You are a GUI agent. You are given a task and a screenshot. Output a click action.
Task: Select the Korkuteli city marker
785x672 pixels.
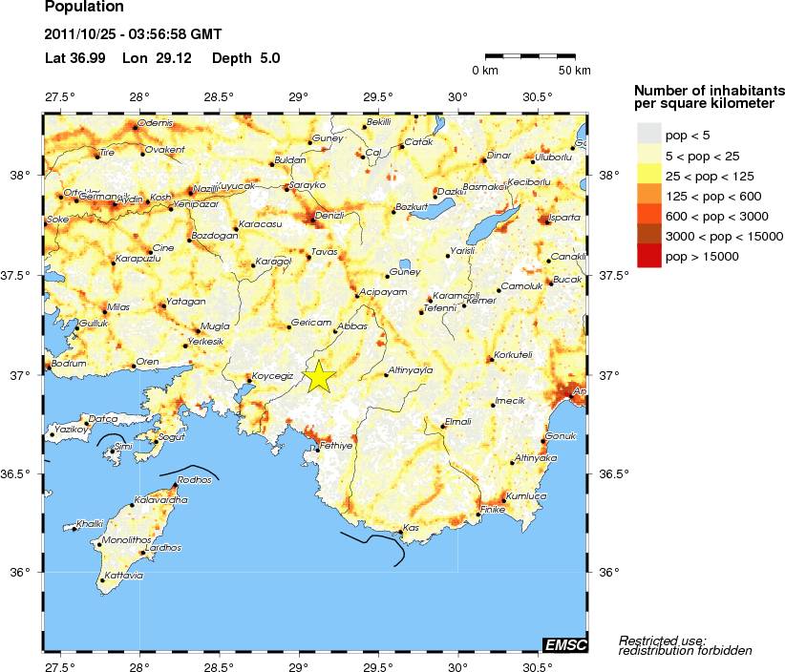tap(490, 360)
